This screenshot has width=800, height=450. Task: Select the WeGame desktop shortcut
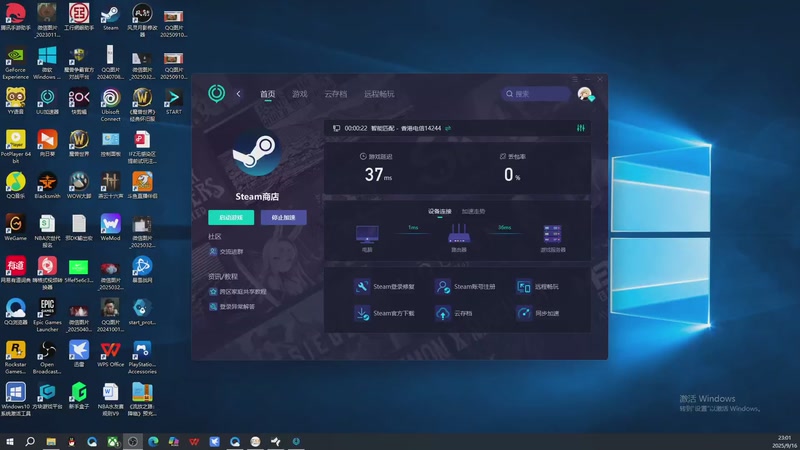coord(15,228)
